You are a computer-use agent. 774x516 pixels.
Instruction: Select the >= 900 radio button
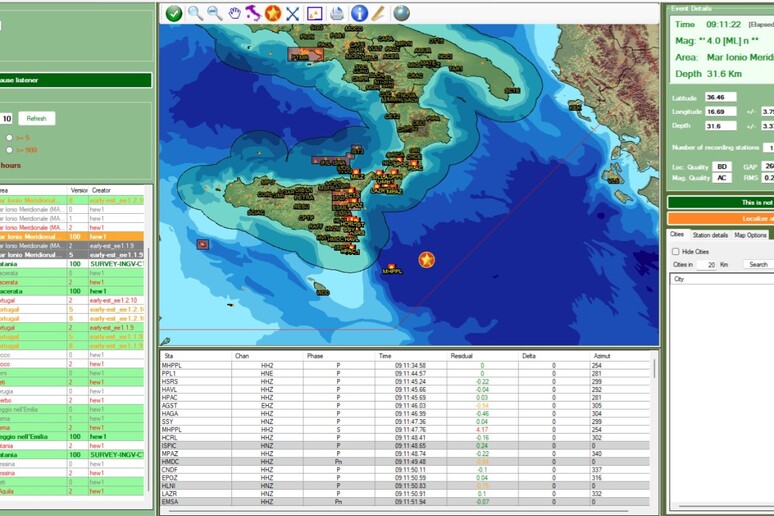tap(9, 150)
